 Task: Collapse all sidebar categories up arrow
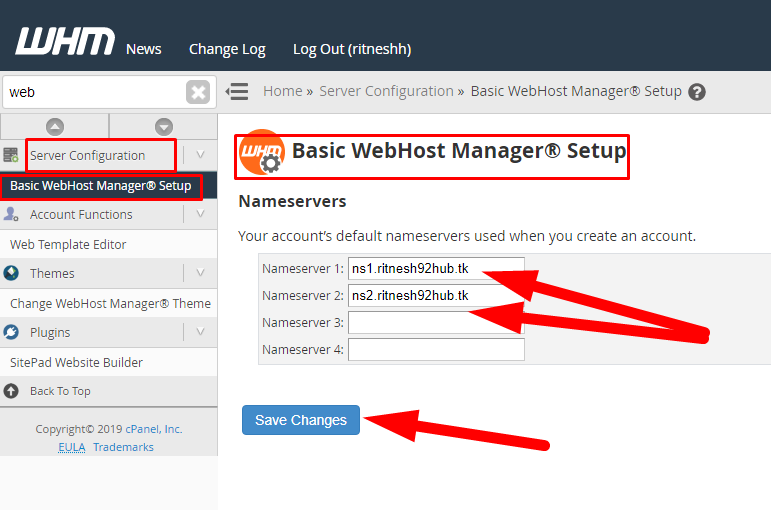[x=55, y=127]
